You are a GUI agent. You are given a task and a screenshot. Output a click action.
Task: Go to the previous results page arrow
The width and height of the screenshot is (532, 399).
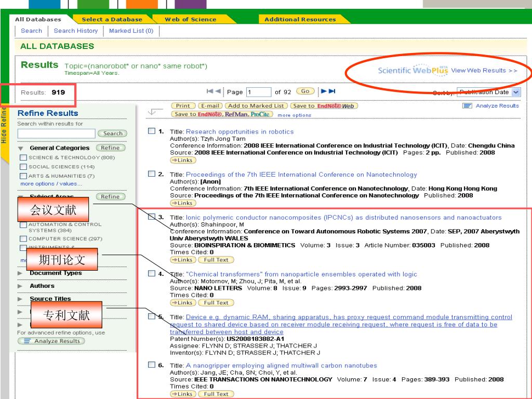pos(218,91)
